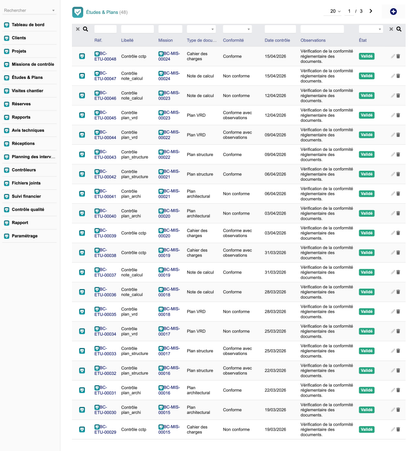
Task: Open the mission link BC-MIS-00023 in the BC-ETU-00046 row
Action: tap(169, 96)
